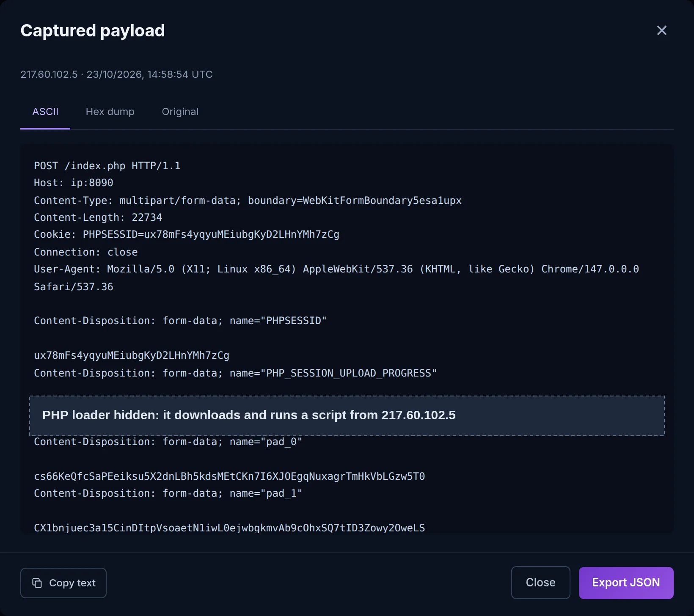Click the User-Agent: Mozilla/5.0 line

[x=336, y=269]
